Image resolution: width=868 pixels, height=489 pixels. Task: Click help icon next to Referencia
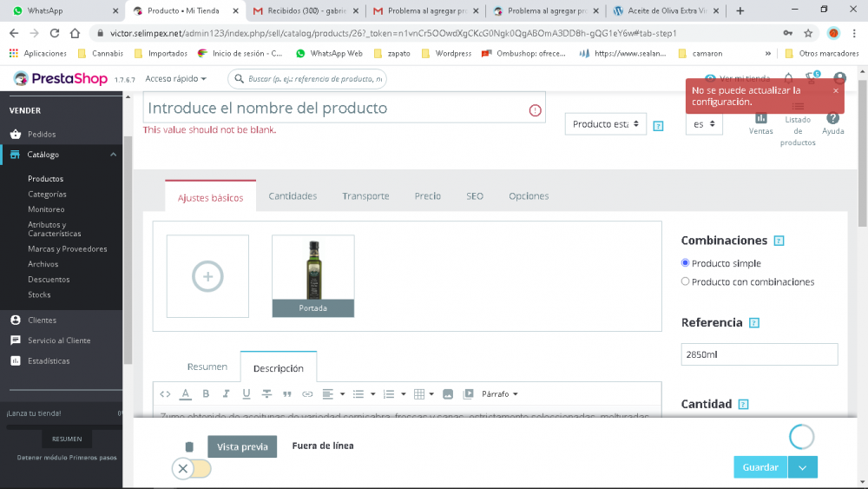coord(754,323)
